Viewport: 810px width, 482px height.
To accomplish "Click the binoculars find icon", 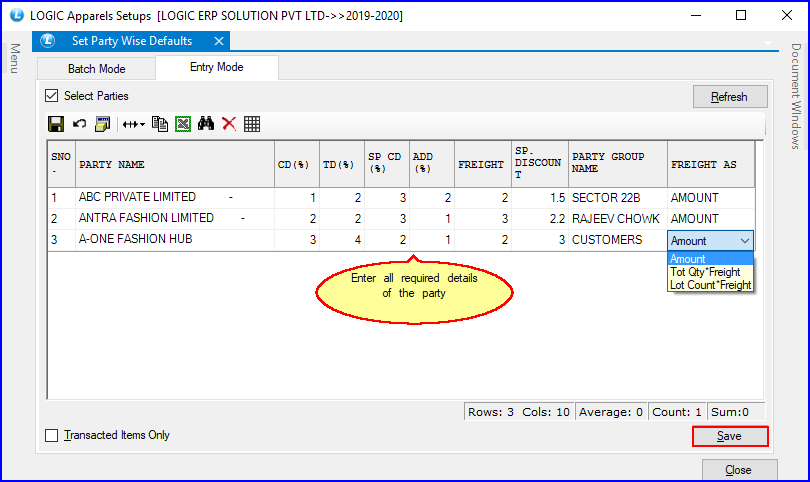I will click(206, 123).
